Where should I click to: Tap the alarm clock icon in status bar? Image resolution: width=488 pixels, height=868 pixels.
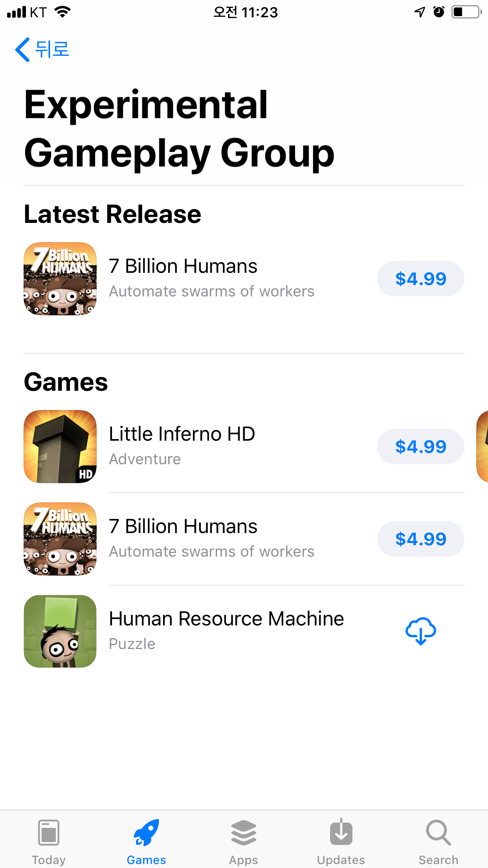click(439, 12)
